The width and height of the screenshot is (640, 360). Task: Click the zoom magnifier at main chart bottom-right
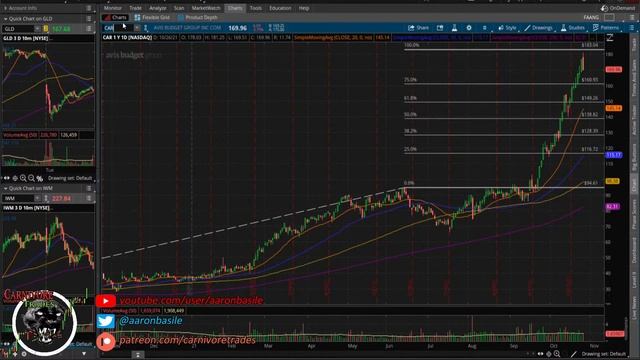pyautogui.click(x=557, y=354)
